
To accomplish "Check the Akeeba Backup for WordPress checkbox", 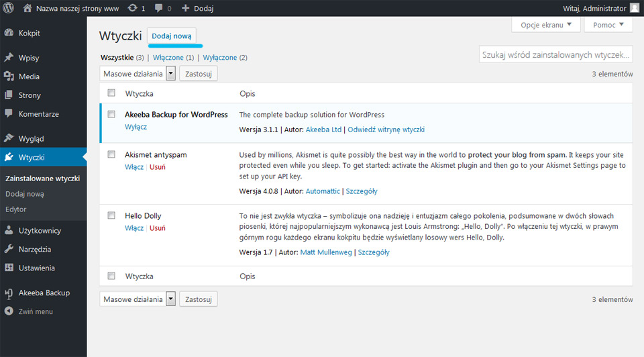I will [111, 114].
